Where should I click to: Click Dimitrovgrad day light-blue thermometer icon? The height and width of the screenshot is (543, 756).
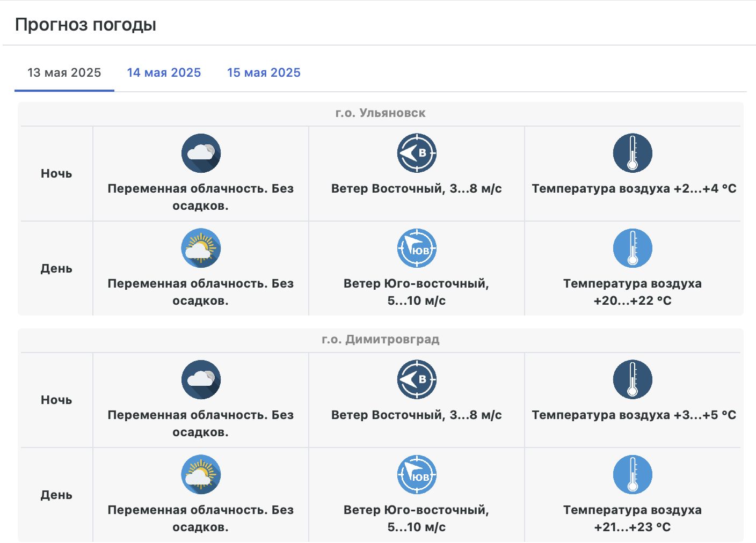pyautogui.click(x=633, y=474)
